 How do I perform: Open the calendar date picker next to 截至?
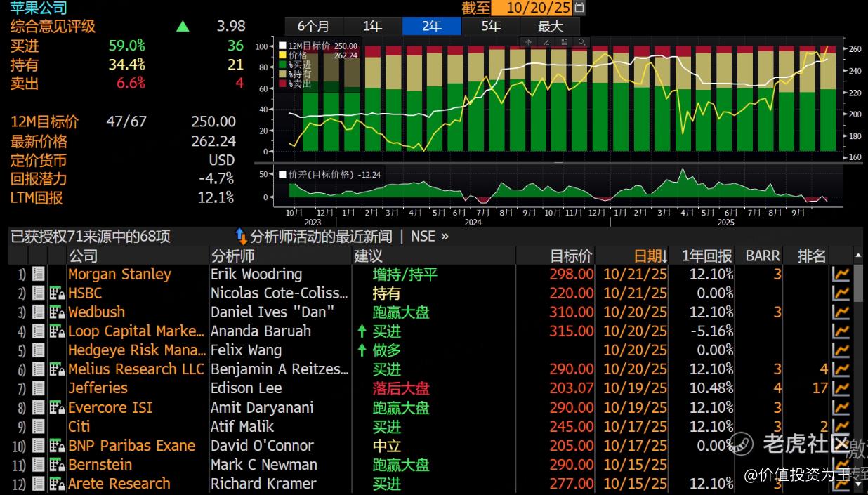(x=579, y=8)
